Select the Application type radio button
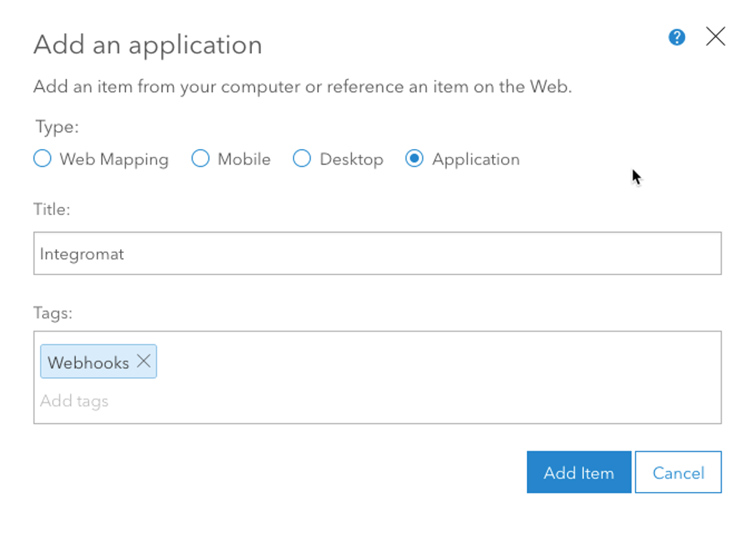The image size is (756, 540). pyautogui.click(x=415, y=159)
